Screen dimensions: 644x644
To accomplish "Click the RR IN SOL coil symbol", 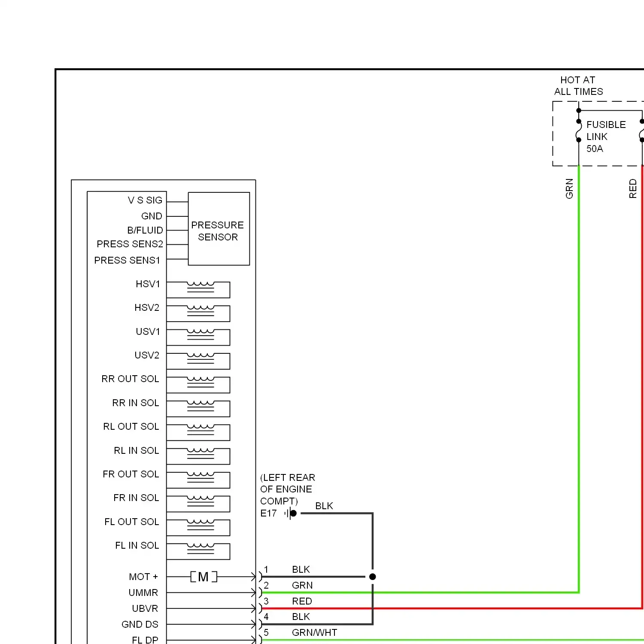I will tap(200, 406).
